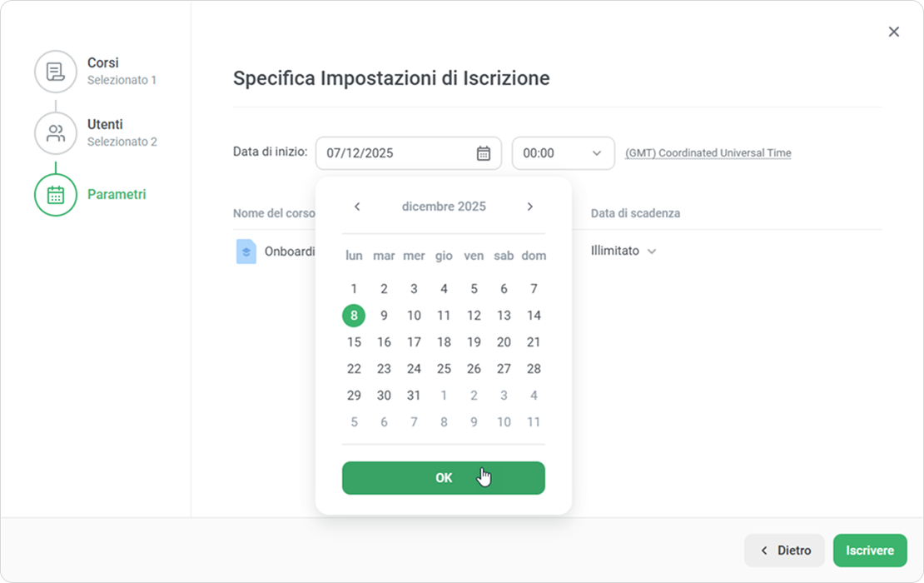
Task: Click the Parametri calendar step icon
Action: [x=56, y=195]
